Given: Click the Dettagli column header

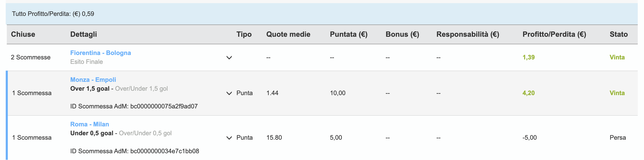Looking at the screenshot, I should pyautogui.click(x=84, y=34).
